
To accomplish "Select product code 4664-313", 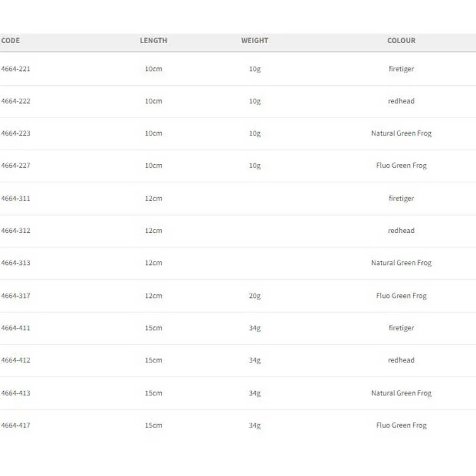I will 16,263.
